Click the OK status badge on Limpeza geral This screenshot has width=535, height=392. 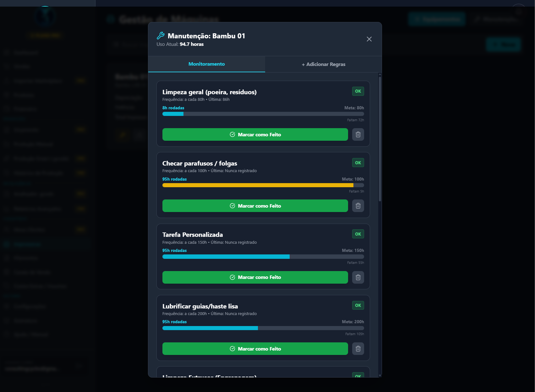358,91
